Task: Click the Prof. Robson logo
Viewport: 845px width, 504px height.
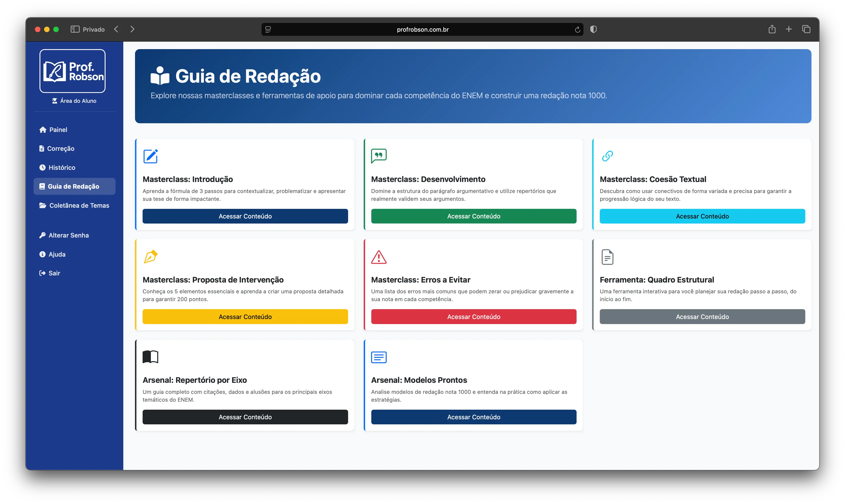Action: coord(72,71)
